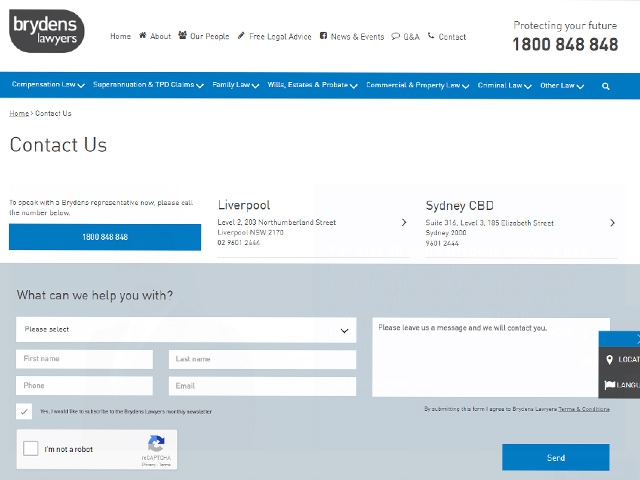Expand Commercial & Property Law menu
Screen dimensions: 640x480
click(418, 85)
